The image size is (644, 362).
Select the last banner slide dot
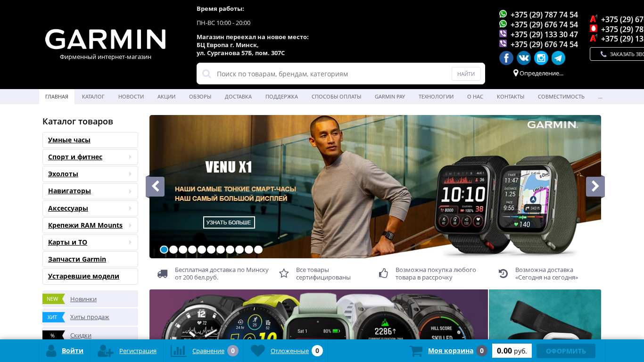click(x=258, y=250)
